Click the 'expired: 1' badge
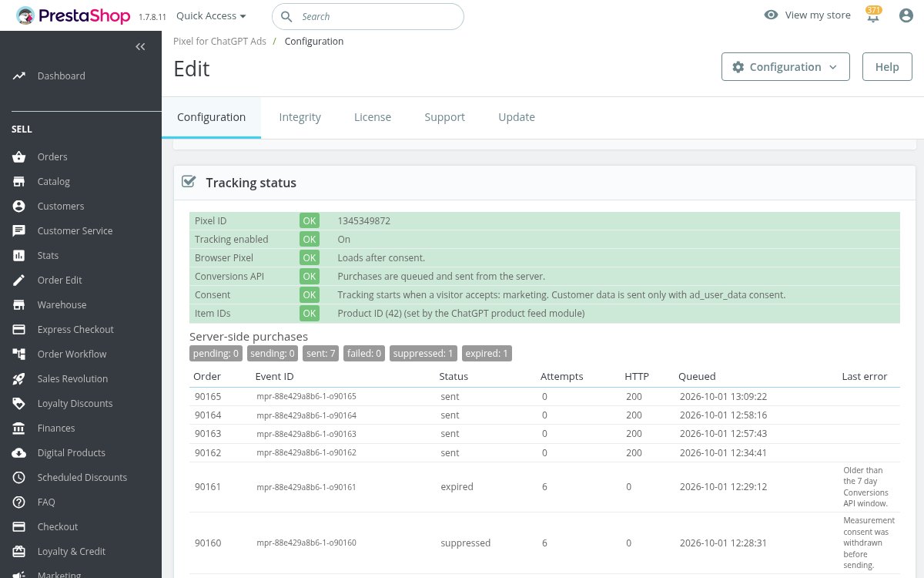Viewport: 924px width, 578px height. [487, 354]
